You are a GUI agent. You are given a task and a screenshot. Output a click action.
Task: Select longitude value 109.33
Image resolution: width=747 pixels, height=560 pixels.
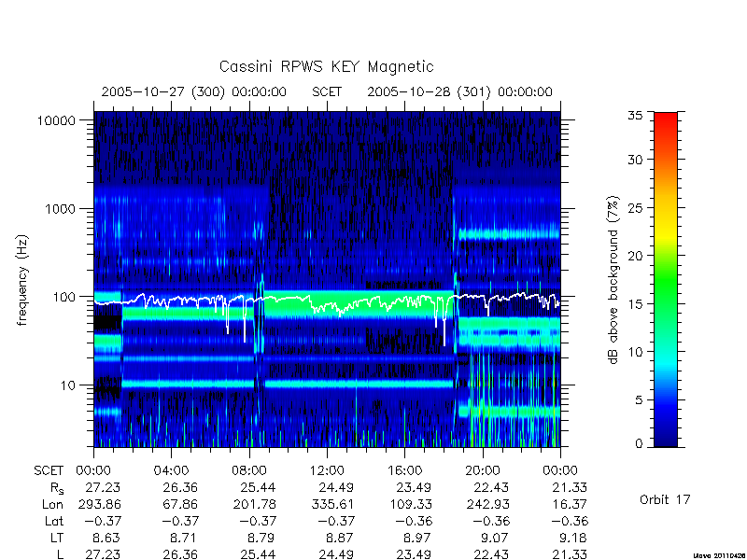(x=412, y=504)
